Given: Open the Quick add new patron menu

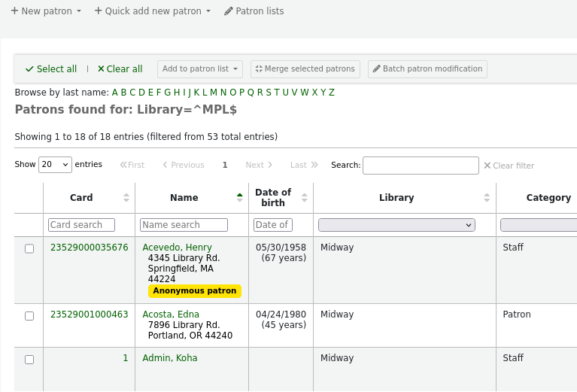Looking at the screenshot, I should [x=152, y=11].
